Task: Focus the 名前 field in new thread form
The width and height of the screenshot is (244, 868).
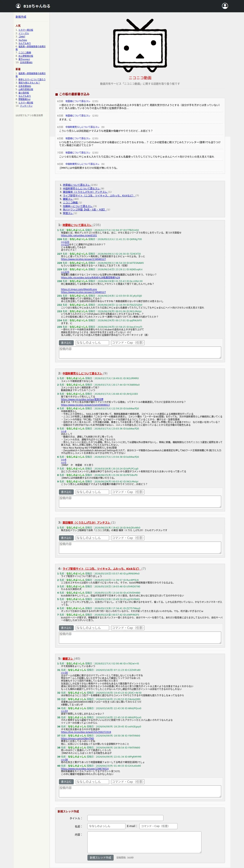Action: click(x=106, y=826)
